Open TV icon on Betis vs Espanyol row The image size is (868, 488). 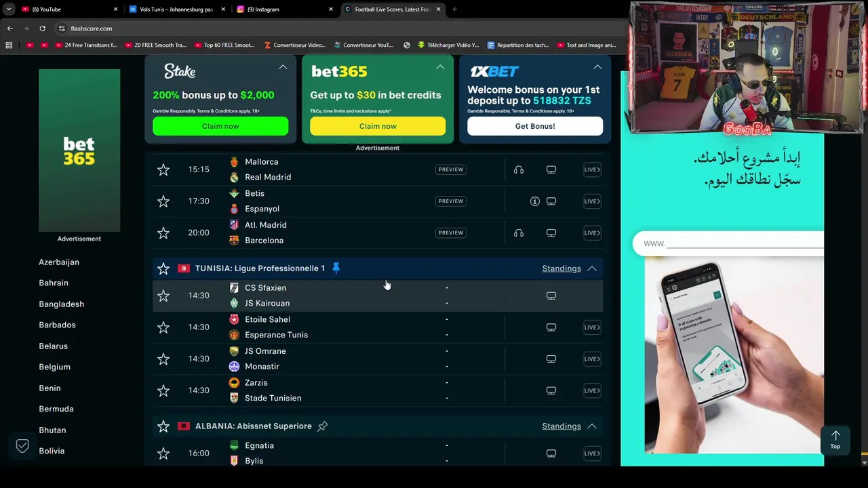551,201
